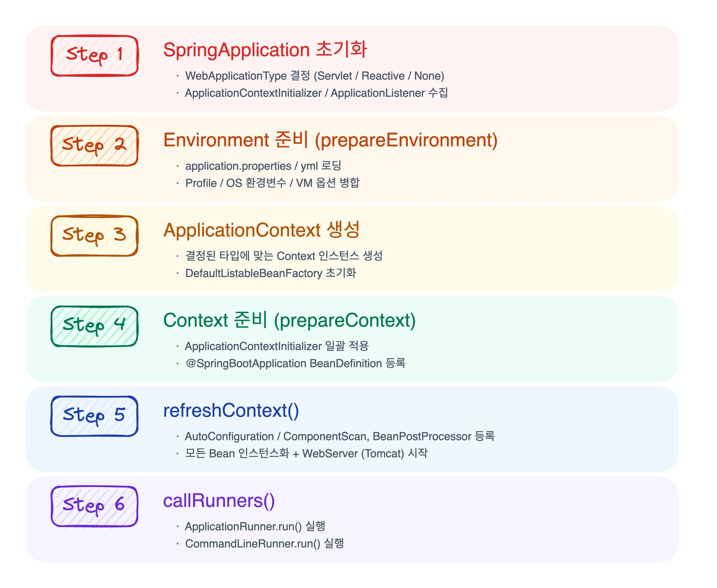Image resolution: width=717 pixels, height=588 pixels.
Task: Click the green Step 4 badge
Action: (94, 326)
